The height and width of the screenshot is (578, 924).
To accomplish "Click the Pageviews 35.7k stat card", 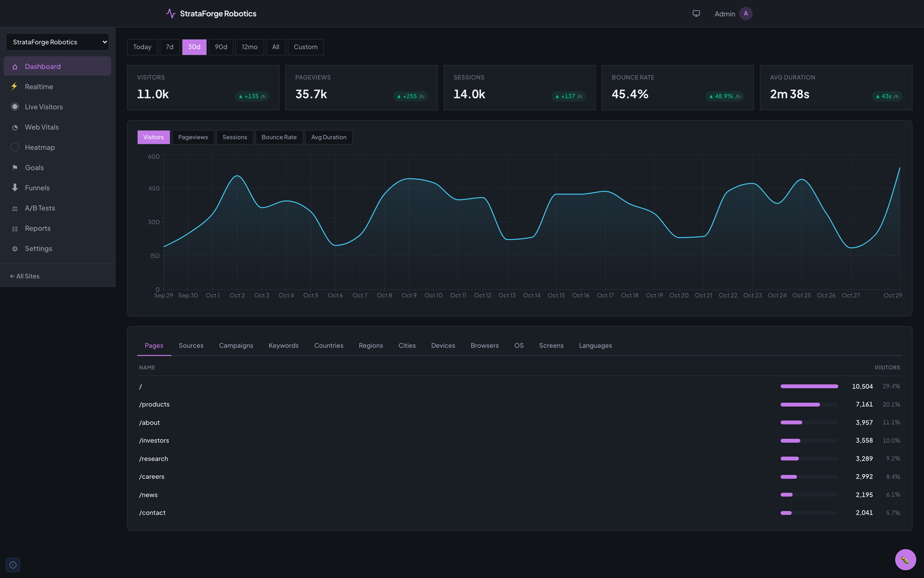I will coord(361,88).
